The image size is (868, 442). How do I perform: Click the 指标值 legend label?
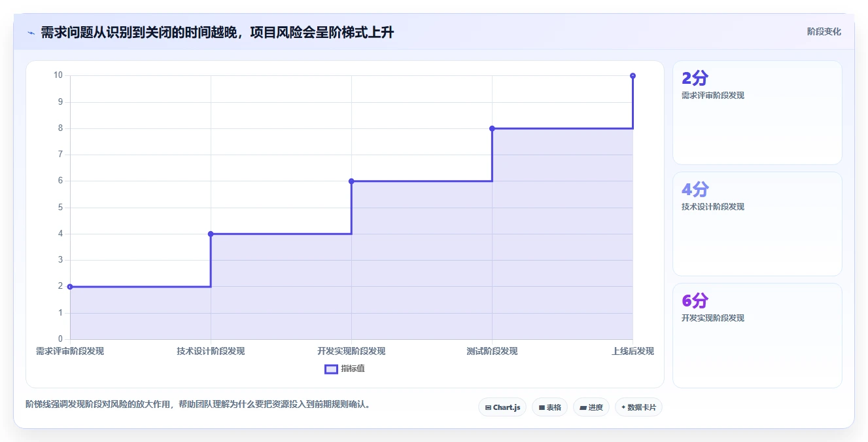pyautogui.click(x=353, y=369)
